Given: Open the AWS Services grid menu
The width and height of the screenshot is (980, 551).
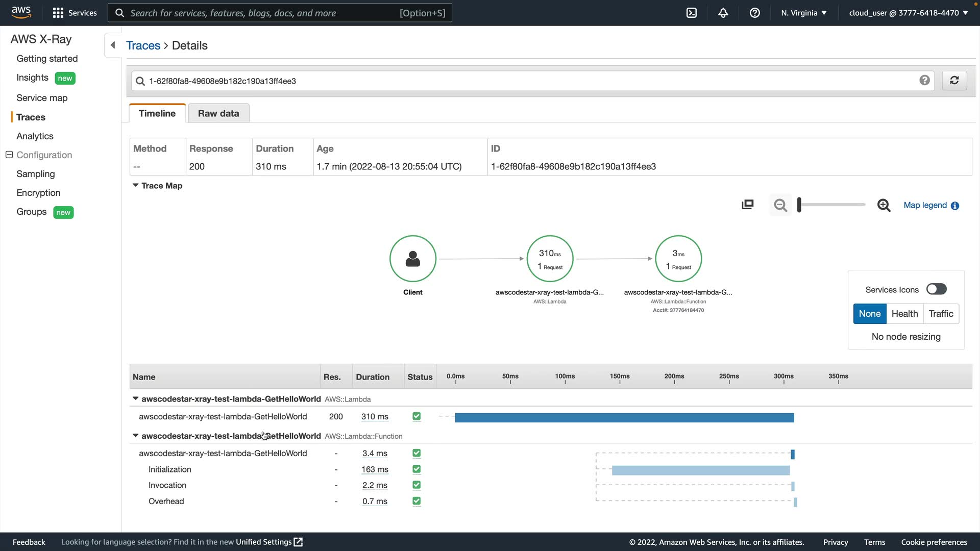Looking at the screenshot, I should [x=58, y=13].
